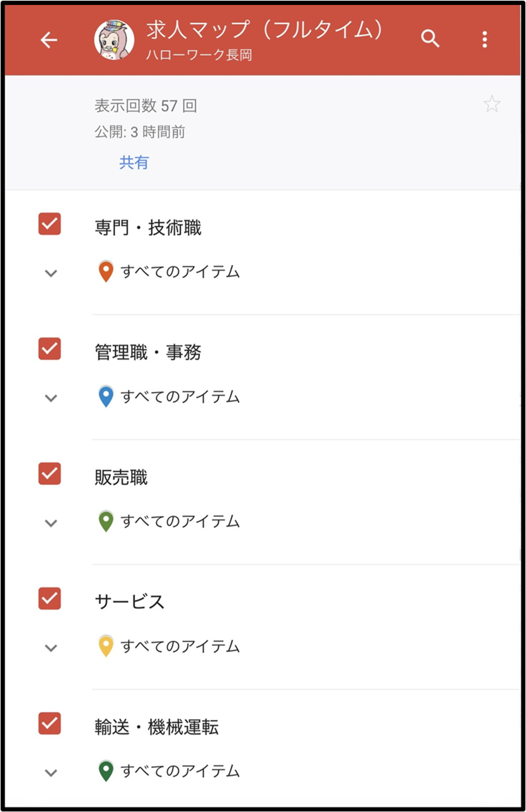Expand the 管理職・事務 item list chevron
This screenshot has width=526, height=812.
click(x=51, y=398)
